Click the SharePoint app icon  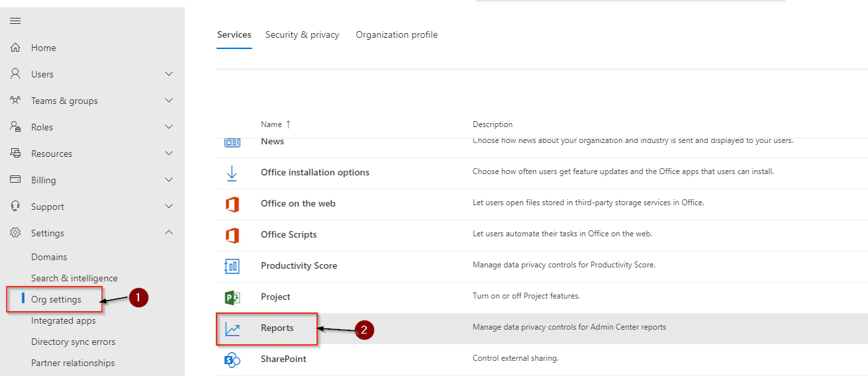(232, 359)
